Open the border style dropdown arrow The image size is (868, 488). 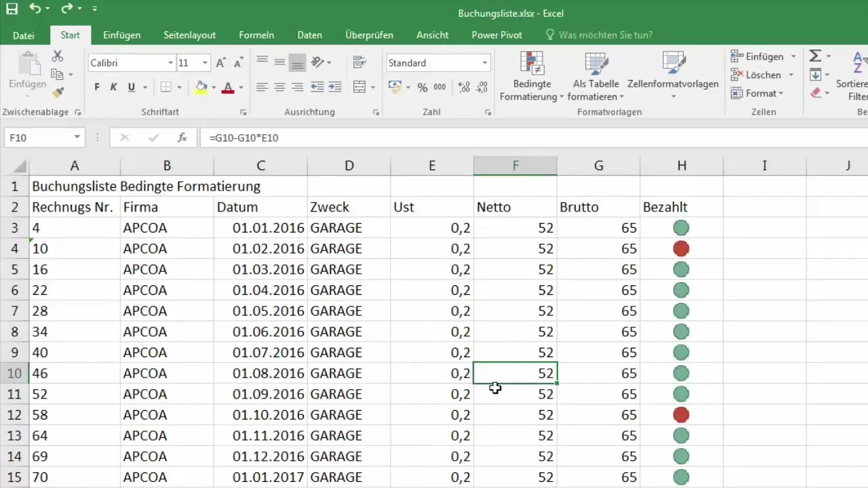pyautogui.click(x=180, y=87)
